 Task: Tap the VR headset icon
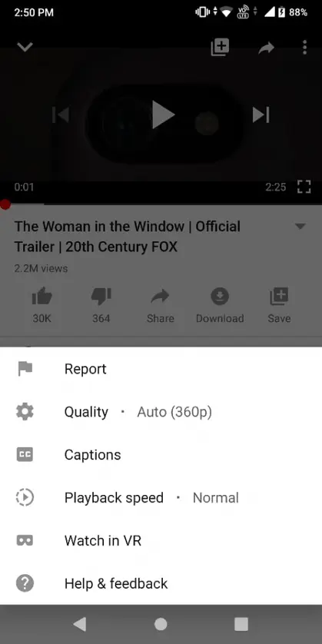(25, 540)
